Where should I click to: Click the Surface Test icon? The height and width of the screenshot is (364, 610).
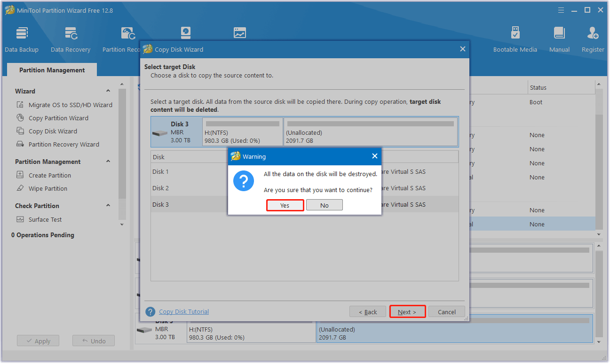pyautogui.click(x=20, y=219)
